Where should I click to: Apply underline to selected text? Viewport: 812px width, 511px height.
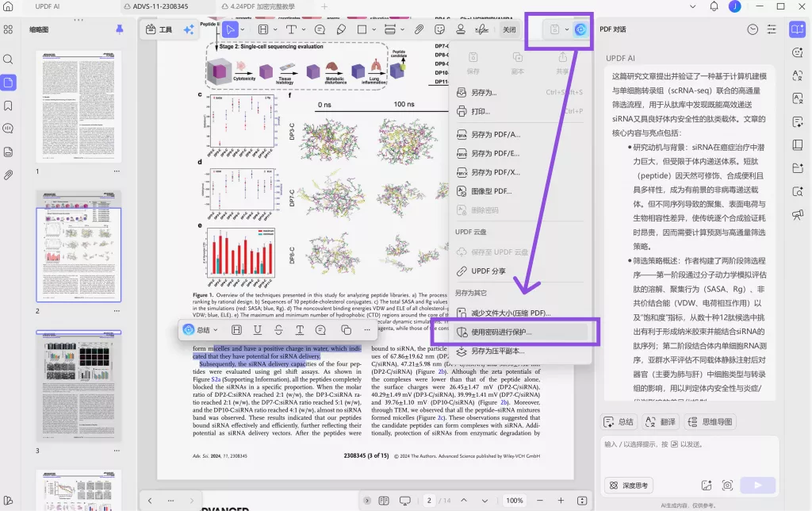coord(258,330)
